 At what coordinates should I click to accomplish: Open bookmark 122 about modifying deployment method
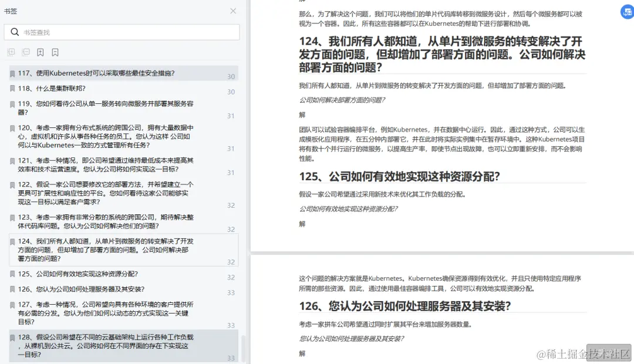[123, 193]
